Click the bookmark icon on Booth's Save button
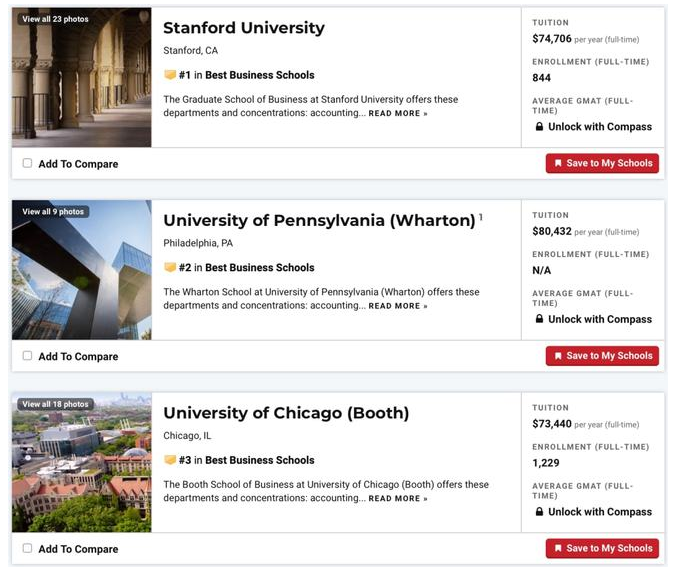The height and width of the screenshot is (575, 677). pyautogui.click(x=558, y=548)
